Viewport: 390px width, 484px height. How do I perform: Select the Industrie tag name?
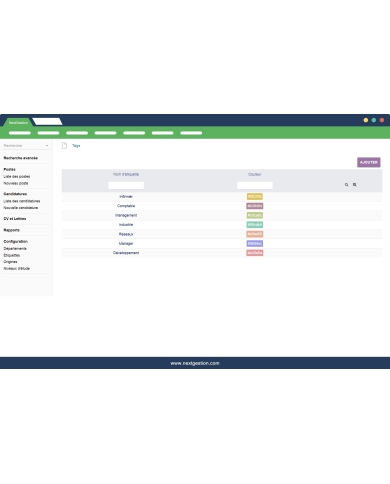click(x=126, y=225)
